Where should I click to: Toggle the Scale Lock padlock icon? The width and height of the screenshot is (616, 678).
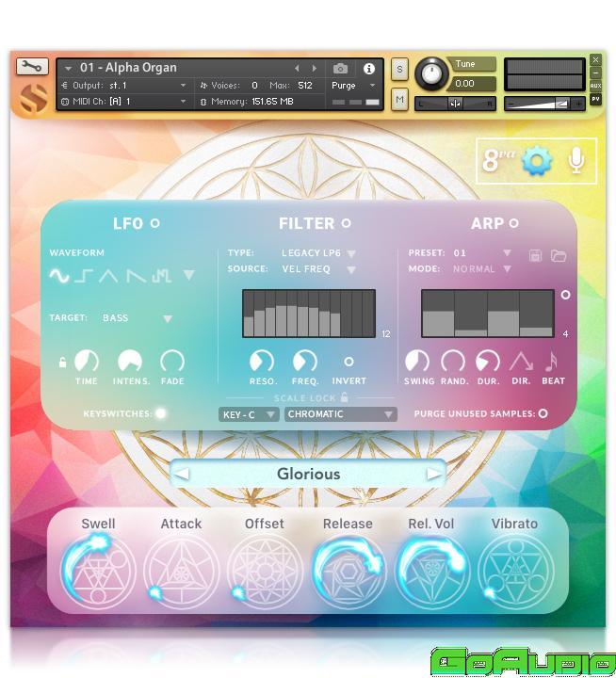click(x=345, y=396)
